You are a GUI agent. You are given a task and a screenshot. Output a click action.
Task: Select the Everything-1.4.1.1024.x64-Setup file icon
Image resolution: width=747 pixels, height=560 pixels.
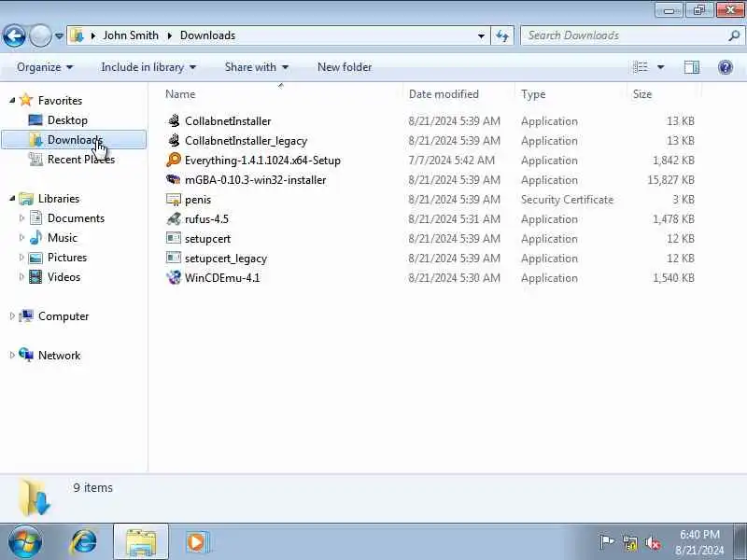[x=174, y=160]
